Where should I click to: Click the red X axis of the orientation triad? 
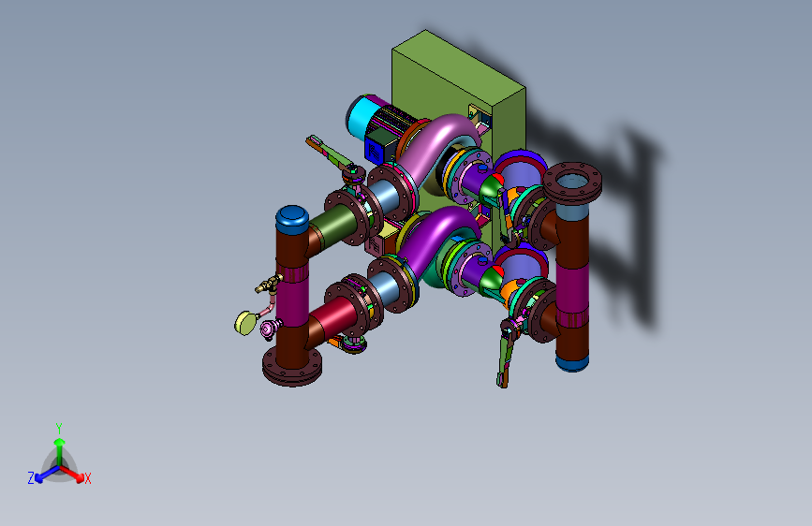pyautogui.click(x=72, y=474)
